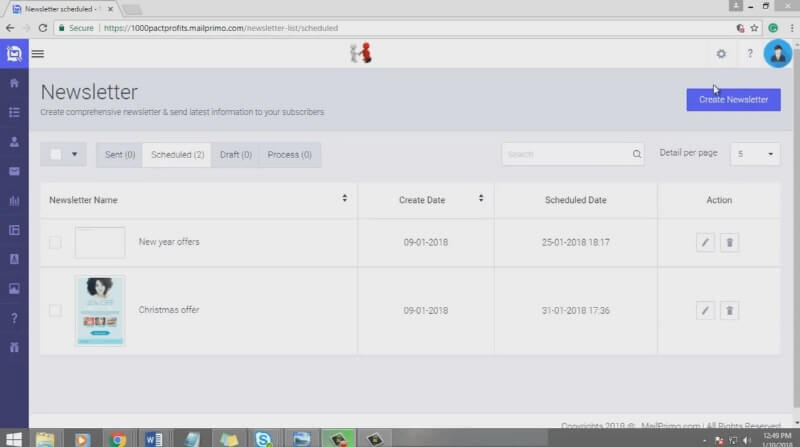800x447 pixels.
Task: Open the Detail per page dropdown
Action: (755, 154)
